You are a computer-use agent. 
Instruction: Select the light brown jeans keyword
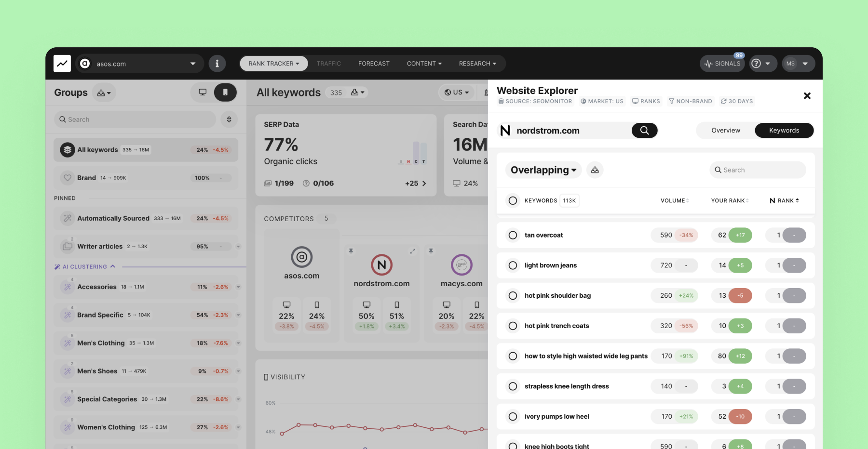tap(513, 265)
